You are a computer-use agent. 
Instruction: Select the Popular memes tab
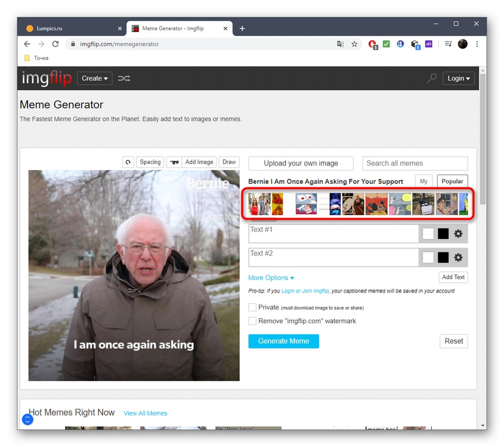[452, 182]
